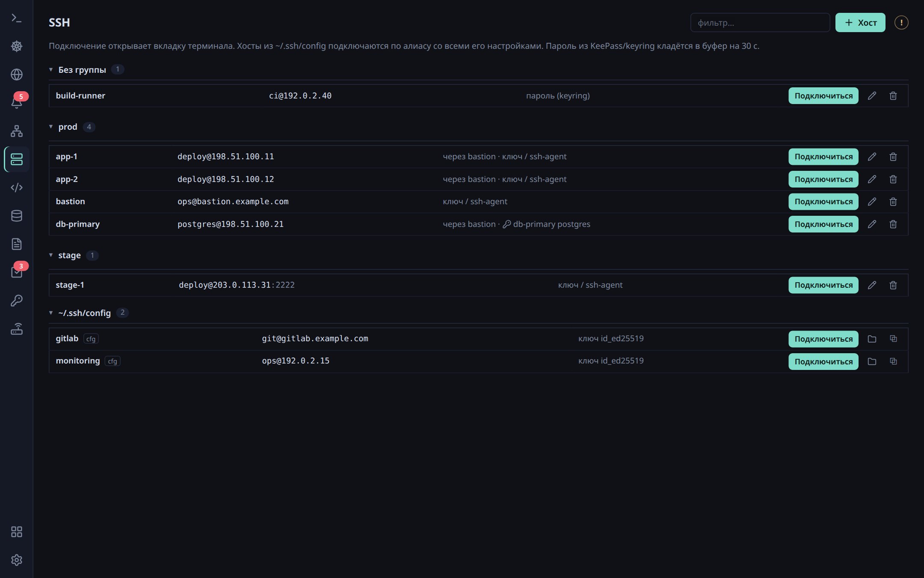Click the warning exclamation icon near Хост
Image resolution: width=924 pixels, height=578 pixels.
(x=901, y=23)
